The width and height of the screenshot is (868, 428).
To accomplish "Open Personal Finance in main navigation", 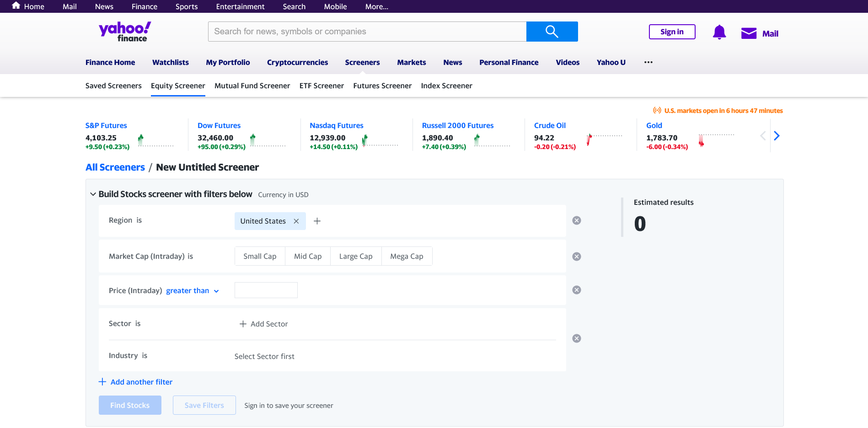I will click(x=509, y=63).
